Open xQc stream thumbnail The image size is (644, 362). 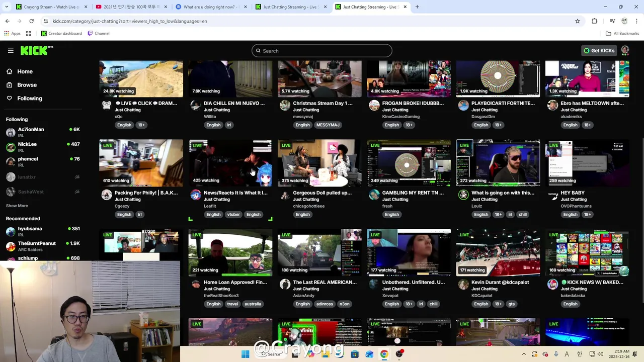[141, 79]
